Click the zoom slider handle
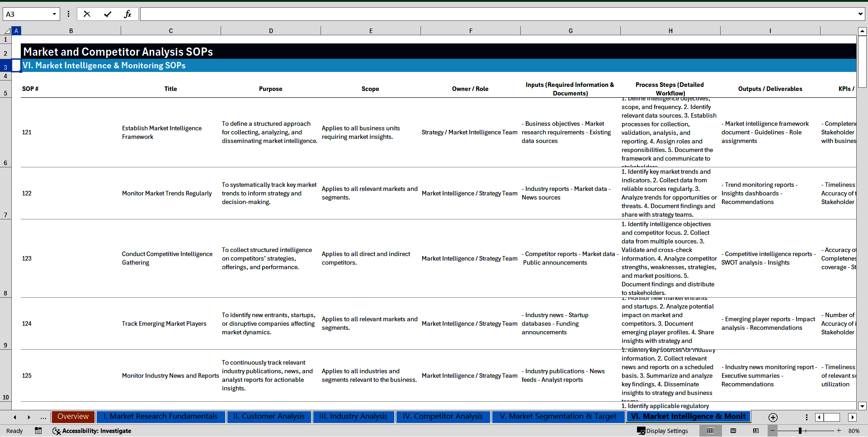 (x=800, y=431)
